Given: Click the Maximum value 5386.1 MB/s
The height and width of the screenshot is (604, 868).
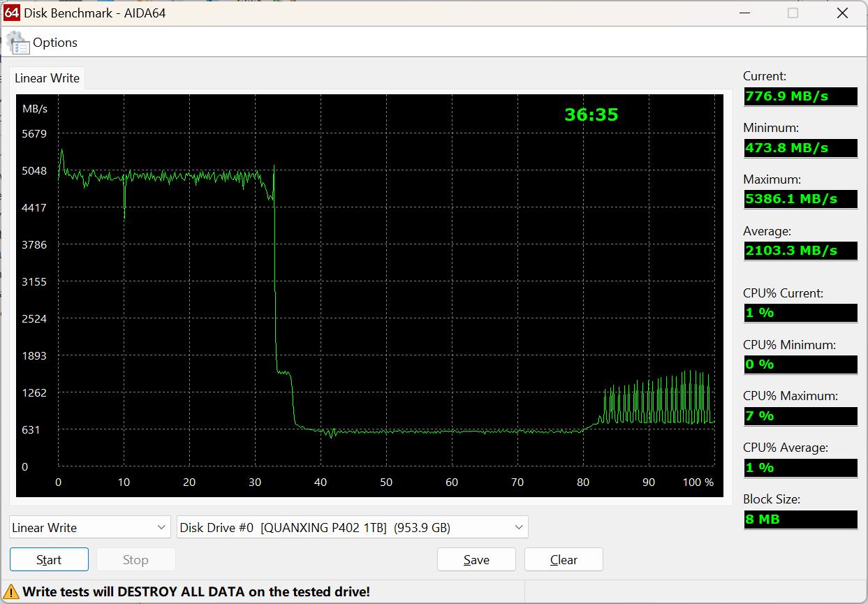Looking at the screenshot, I should [800, 199].
